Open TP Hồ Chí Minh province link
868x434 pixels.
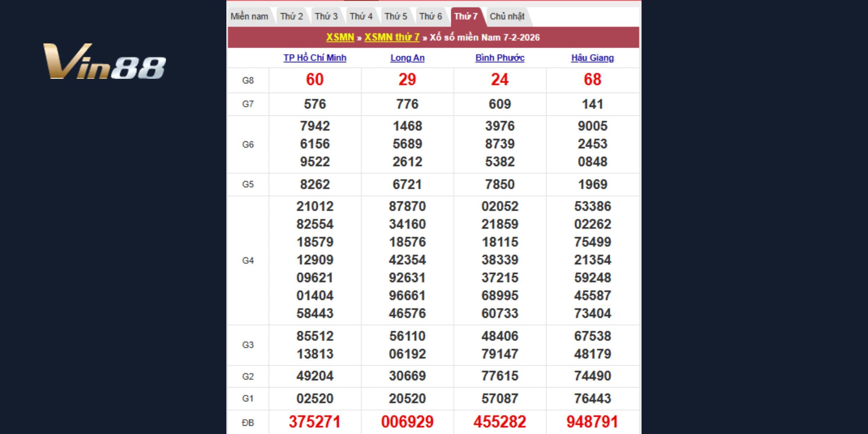(315, 58)
